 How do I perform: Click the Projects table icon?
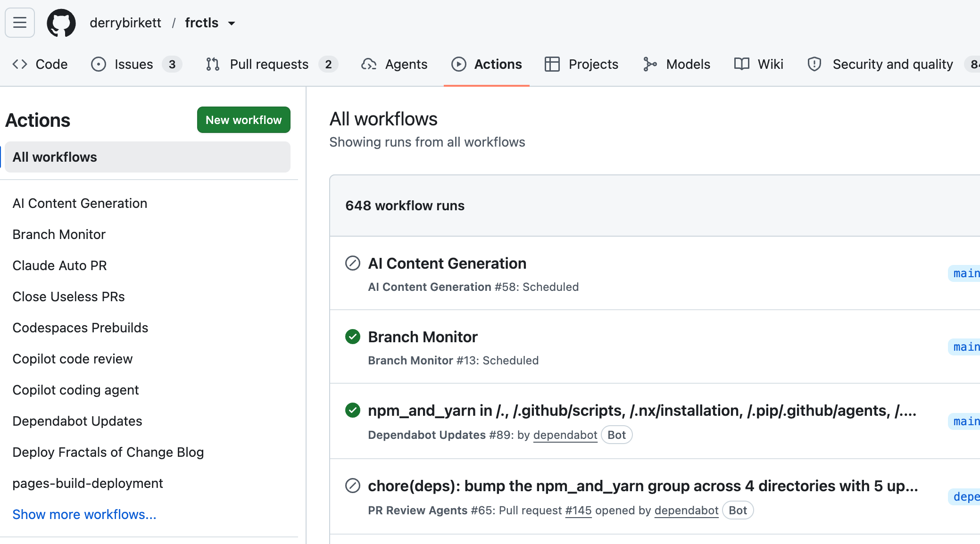pyautogui.click(x=552, y=64)
